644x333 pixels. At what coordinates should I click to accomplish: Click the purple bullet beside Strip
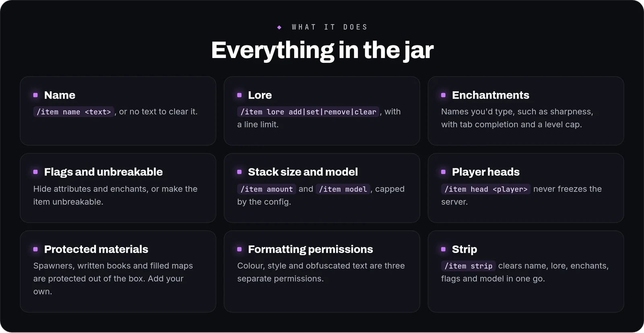(x=443, y=249)
